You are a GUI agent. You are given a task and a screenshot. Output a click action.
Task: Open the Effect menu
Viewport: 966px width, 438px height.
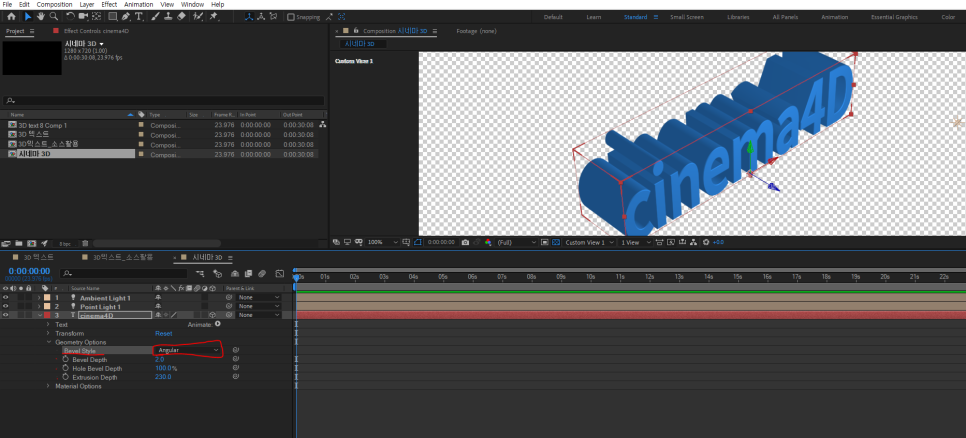(109, 4)
